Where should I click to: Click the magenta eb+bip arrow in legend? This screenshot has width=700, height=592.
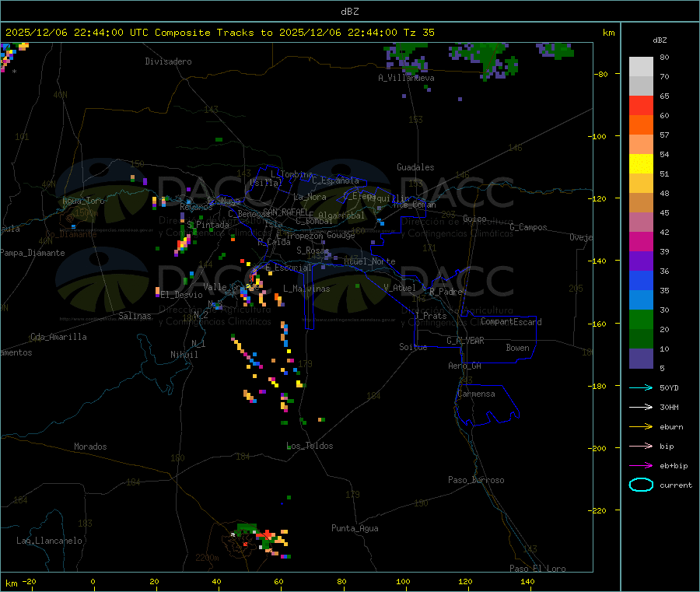point(641,466)
